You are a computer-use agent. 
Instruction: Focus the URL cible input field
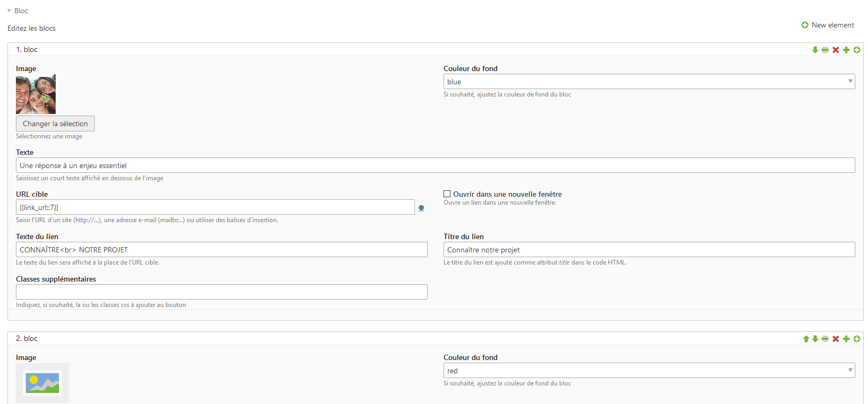point(215,207)
